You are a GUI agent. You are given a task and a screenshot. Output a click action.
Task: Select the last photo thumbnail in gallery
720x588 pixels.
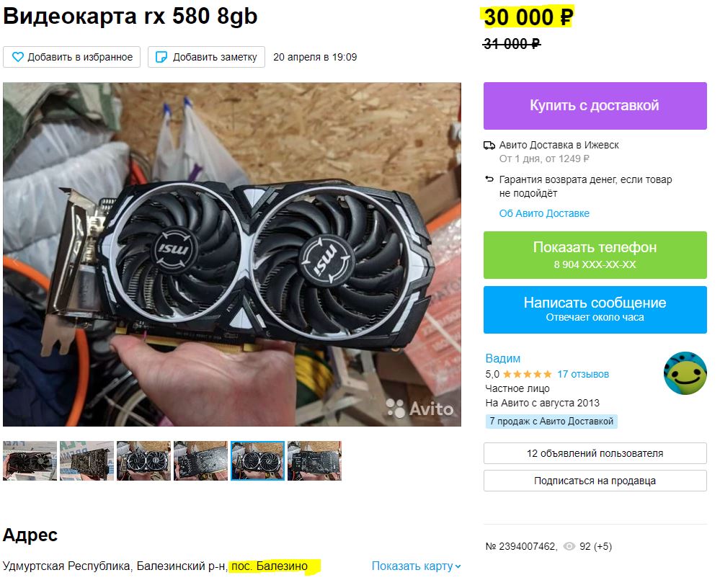click(x=314, y=461)
